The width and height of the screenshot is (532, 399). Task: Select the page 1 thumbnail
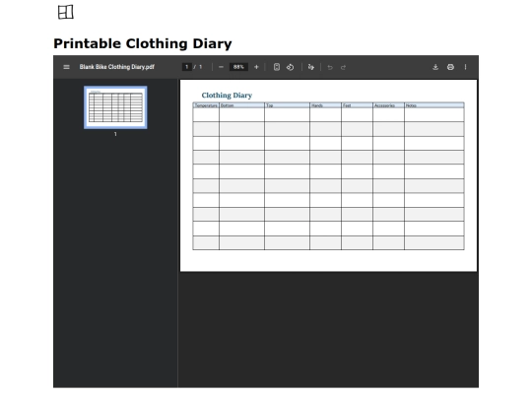(x=115, y=107)
